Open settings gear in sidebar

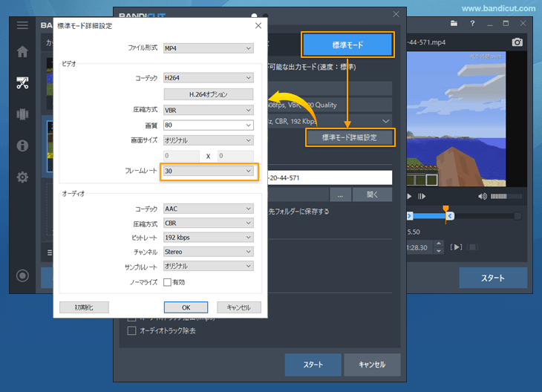(x=23, y=177)
